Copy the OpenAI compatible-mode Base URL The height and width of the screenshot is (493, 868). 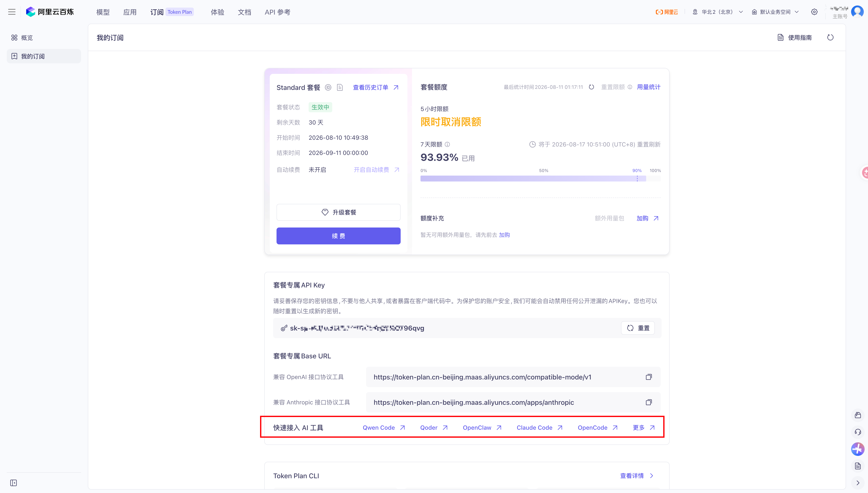(648, 377)
